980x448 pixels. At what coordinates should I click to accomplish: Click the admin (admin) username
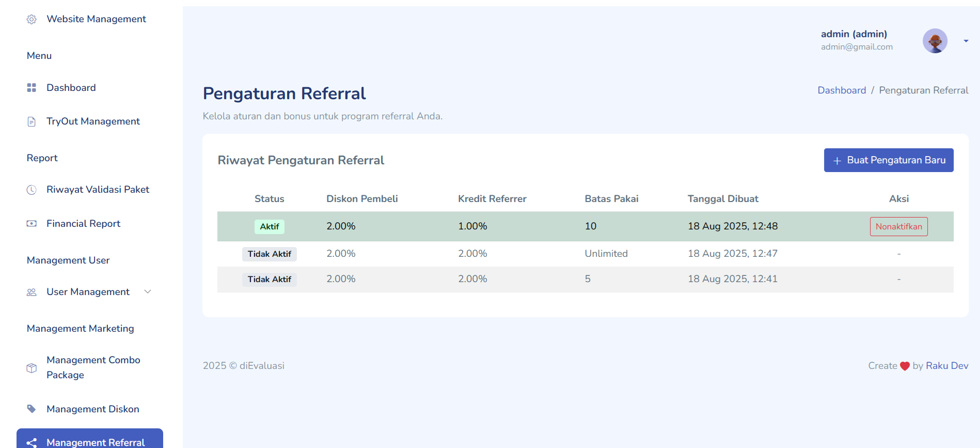pos(854,34)
